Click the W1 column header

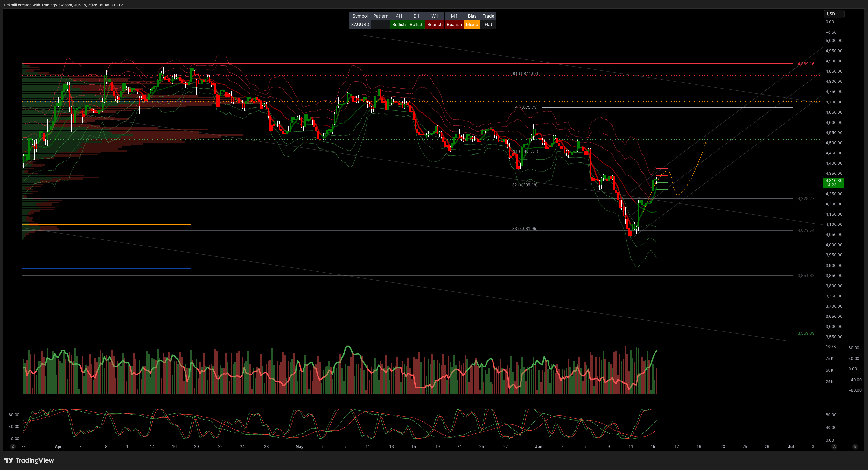pos(435,16)
